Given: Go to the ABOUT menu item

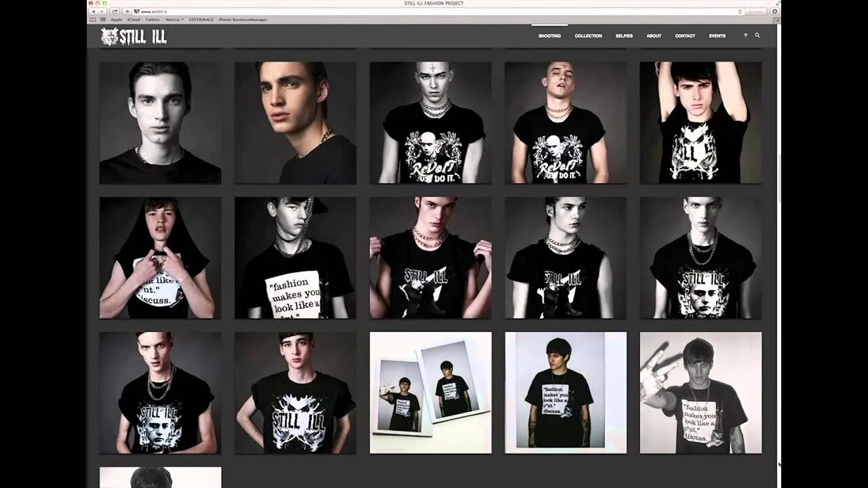Looking at the screenshot, I should [x=654, y=36].
